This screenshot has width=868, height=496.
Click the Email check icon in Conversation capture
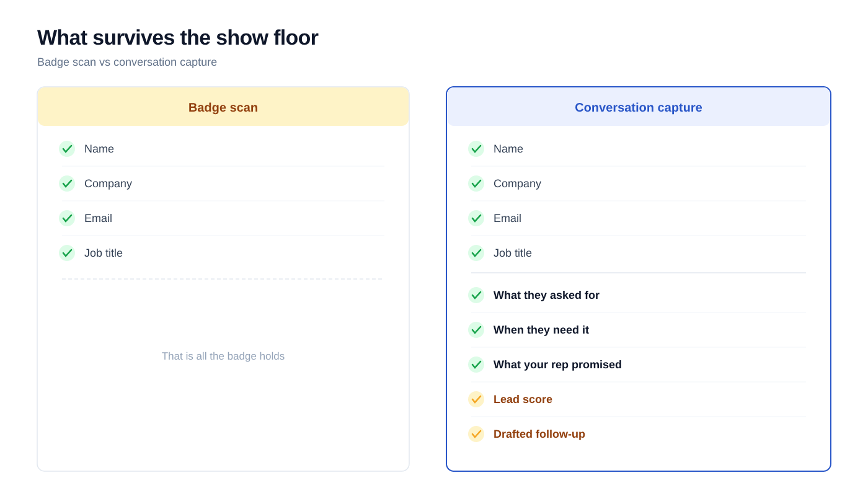(x=476, y=218)
